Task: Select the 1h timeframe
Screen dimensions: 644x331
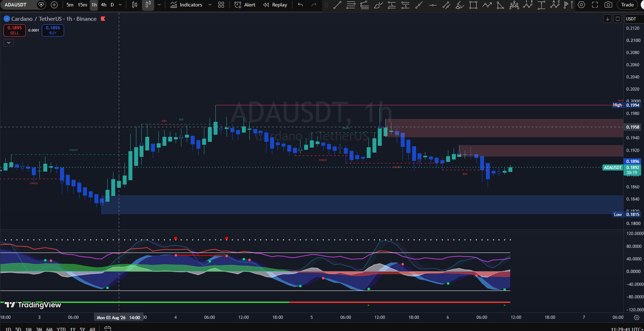Action: pos(94,5)
